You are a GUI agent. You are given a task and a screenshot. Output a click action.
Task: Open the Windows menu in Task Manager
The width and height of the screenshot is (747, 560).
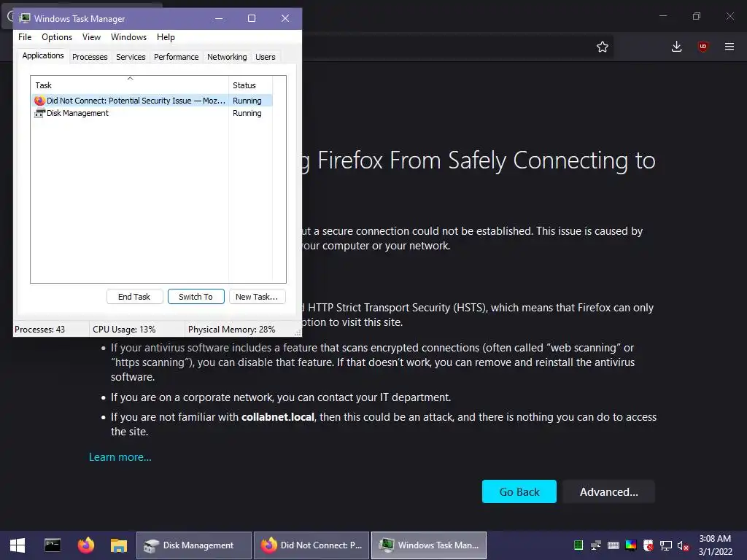tap(128, 37)
